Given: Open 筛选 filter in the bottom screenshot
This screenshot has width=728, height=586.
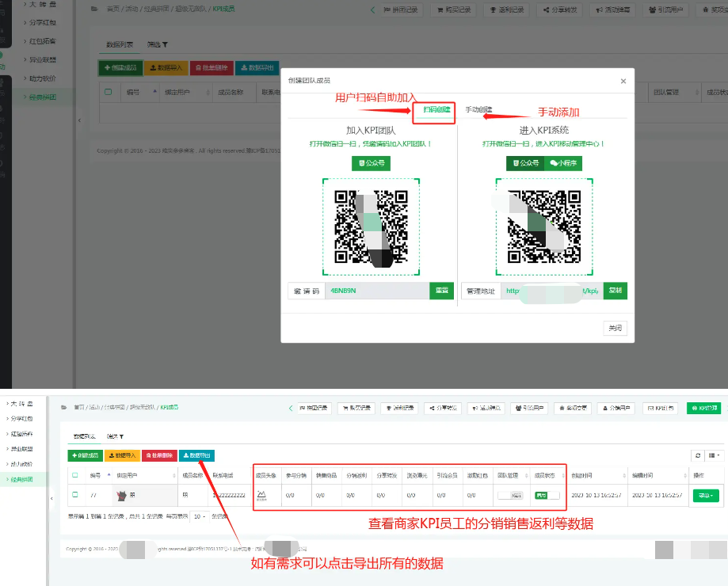Looking at the screenshot, I should click(115, 436).
